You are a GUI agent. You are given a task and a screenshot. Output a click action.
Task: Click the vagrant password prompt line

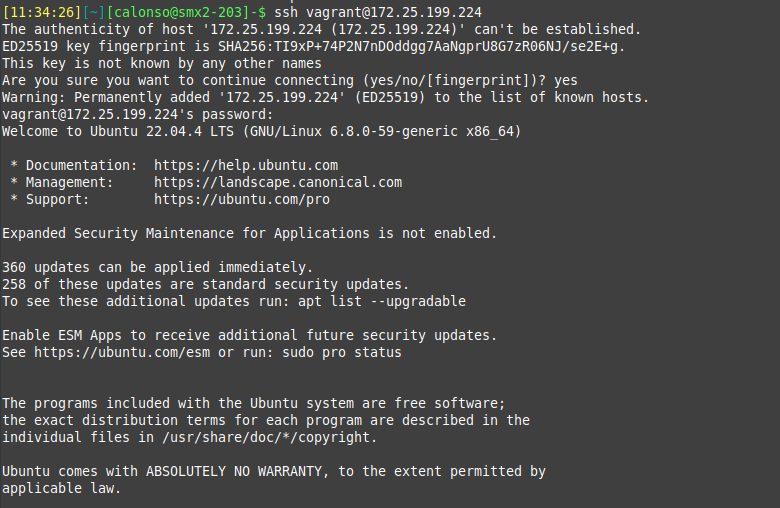click(x=138, y=114)
